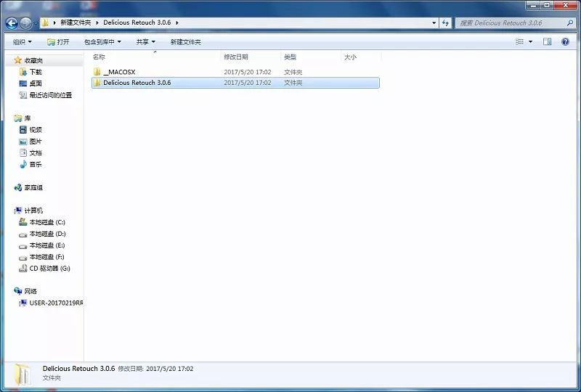Screen dimensions: 581x392
Task: Sort files by 修改日期 column header
Action: [x=235, y=57]
